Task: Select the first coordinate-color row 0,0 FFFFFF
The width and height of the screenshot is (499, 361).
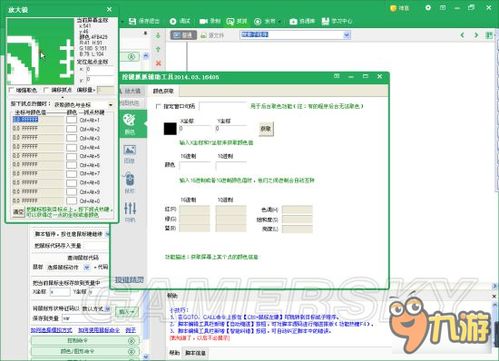Action: click(x=38, y=119)
